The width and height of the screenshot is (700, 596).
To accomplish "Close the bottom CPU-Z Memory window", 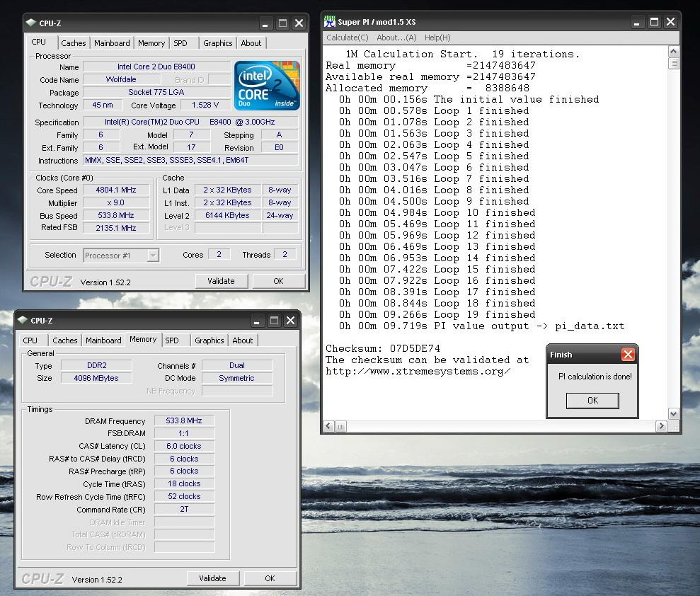I will point(291,321).
